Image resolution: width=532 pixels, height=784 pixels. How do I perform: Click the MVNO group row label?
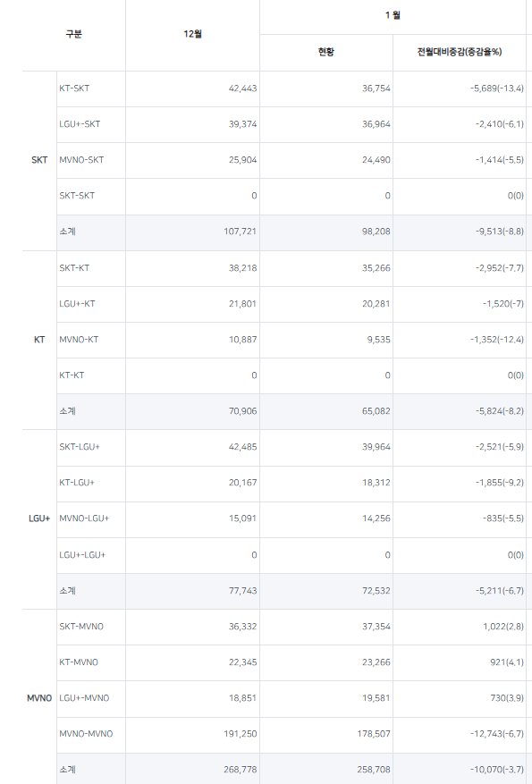tap(39, 698)
